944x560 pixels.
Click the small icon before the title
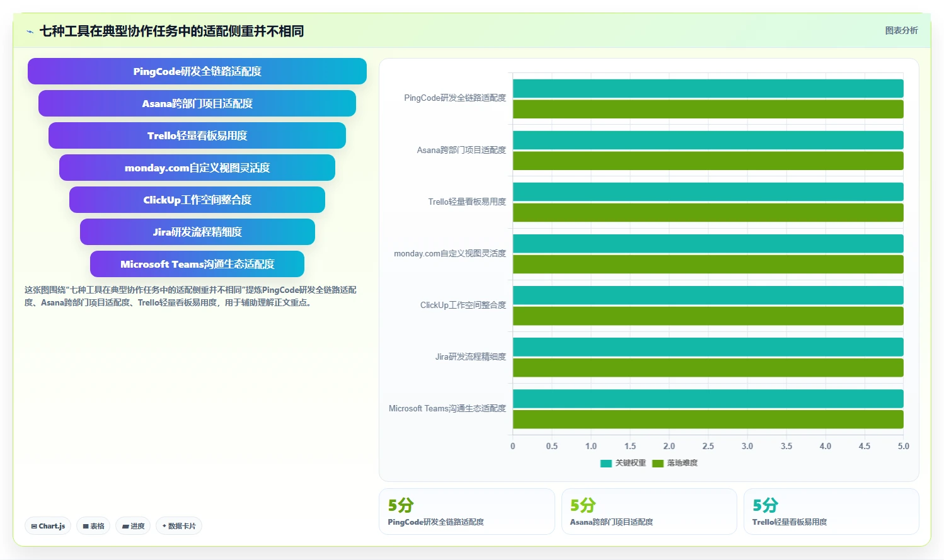coord(30,31)
